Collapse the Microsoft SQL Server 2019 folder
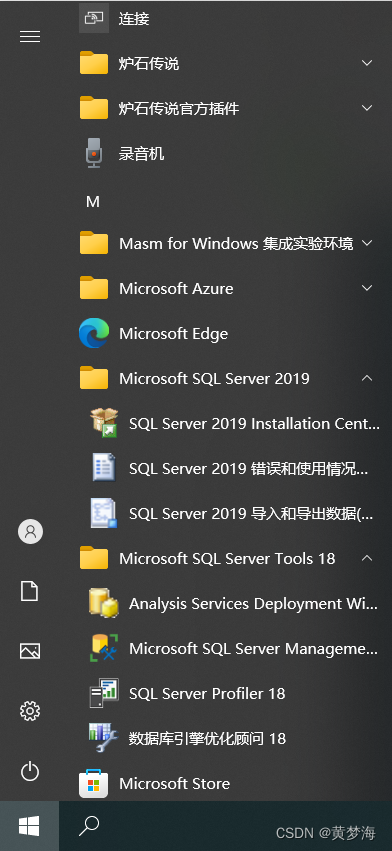 (367, 378)
